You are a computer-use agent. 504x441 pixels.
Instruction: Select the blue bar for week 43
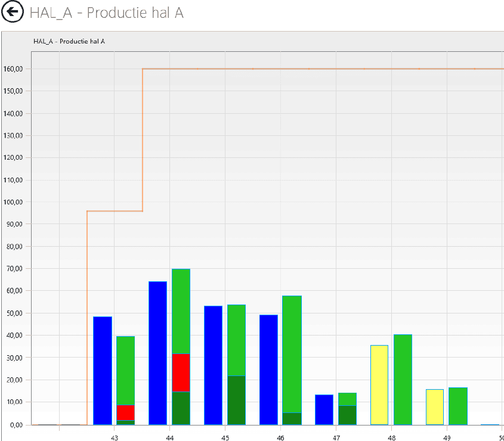click(103, 370)
